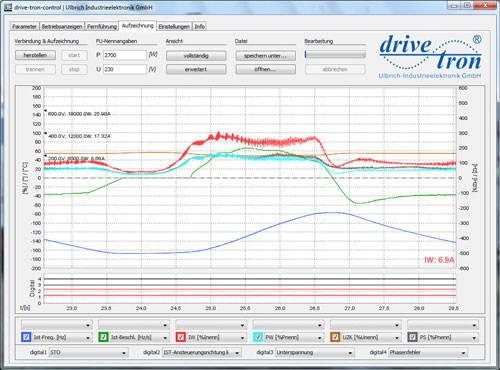Click the herstellen connection button

[35, 55]
